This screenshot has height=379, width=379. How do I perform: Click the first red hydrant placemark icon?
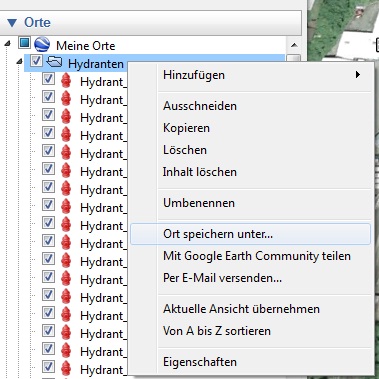tap(66, 80)
